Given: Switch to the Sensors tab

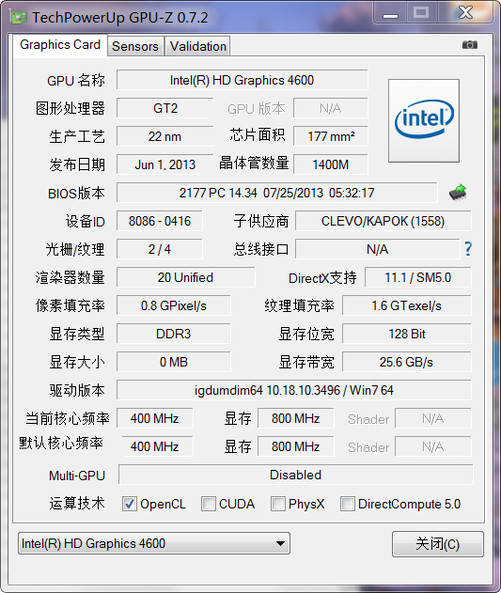Looking at the screenshot, I should [135, 46].
